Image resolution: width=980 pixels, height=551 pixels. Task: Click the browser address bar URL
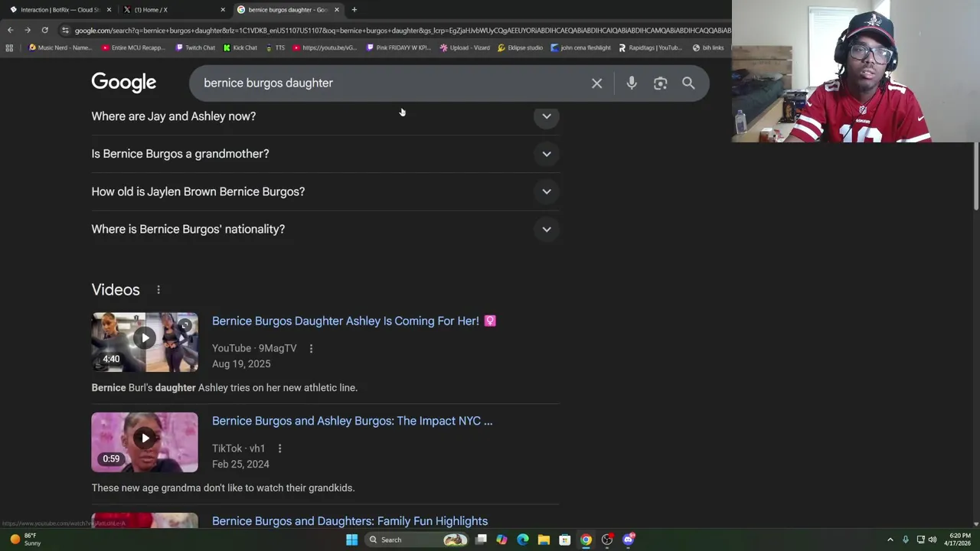(402, 30)
